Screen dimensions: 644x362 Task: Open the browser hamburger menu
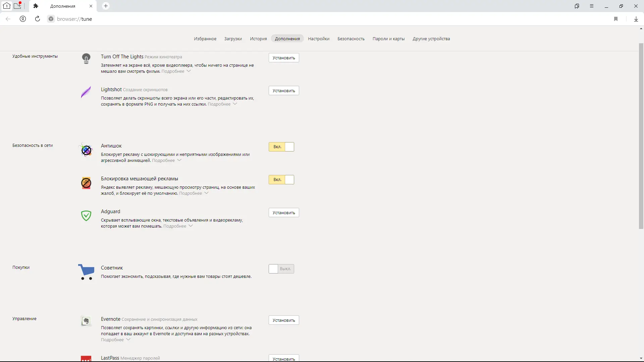pyautogui.click(x=592, y=6)
